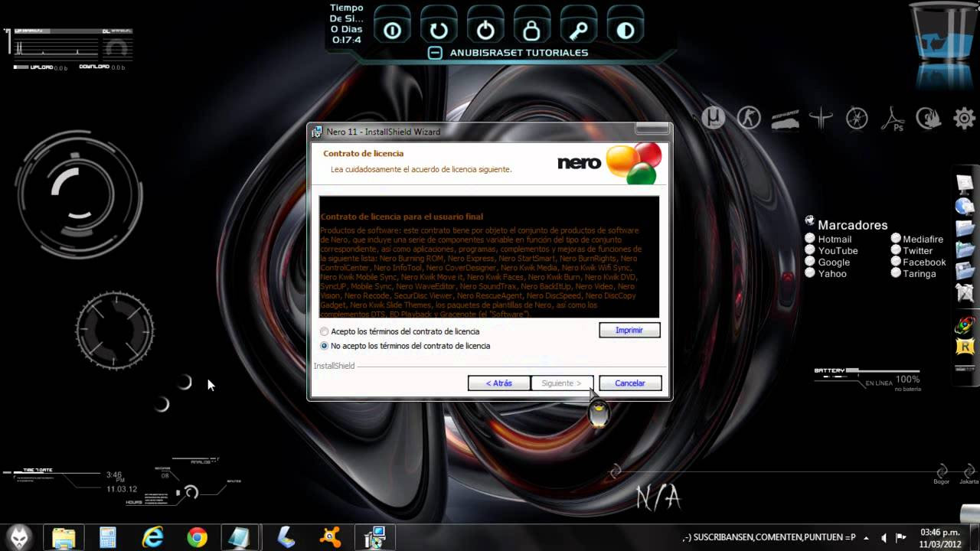The width and height of the screenshot is (980, 551).
Task: Click the padlock lock widget button
Action: (532, 31)
